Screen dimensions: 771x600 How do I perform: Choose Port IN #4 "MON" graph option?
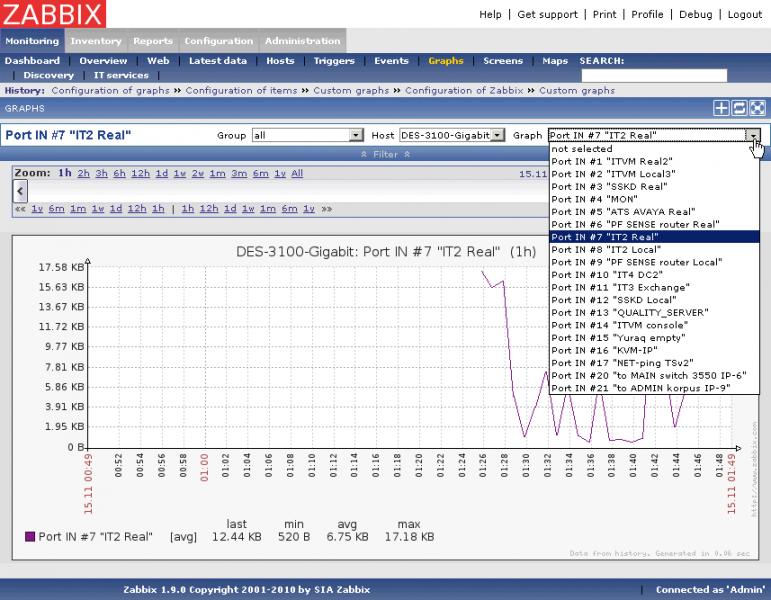[x=594, y=199]
